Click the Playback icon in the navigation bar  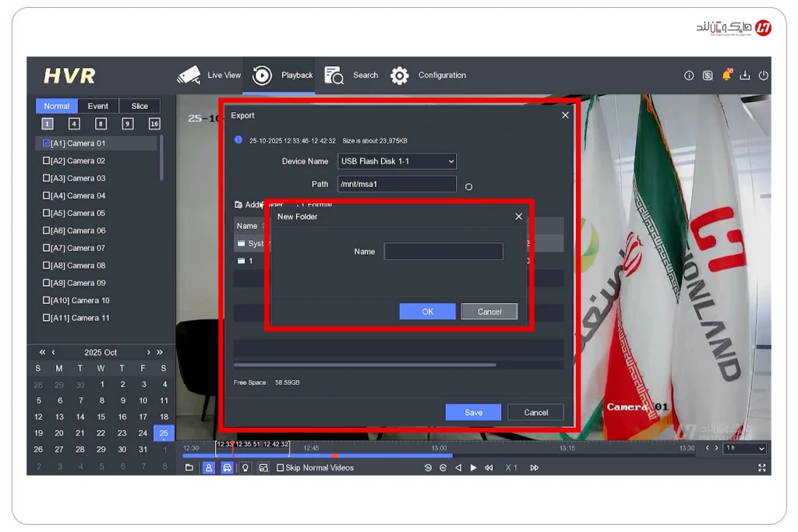point(263,75)
